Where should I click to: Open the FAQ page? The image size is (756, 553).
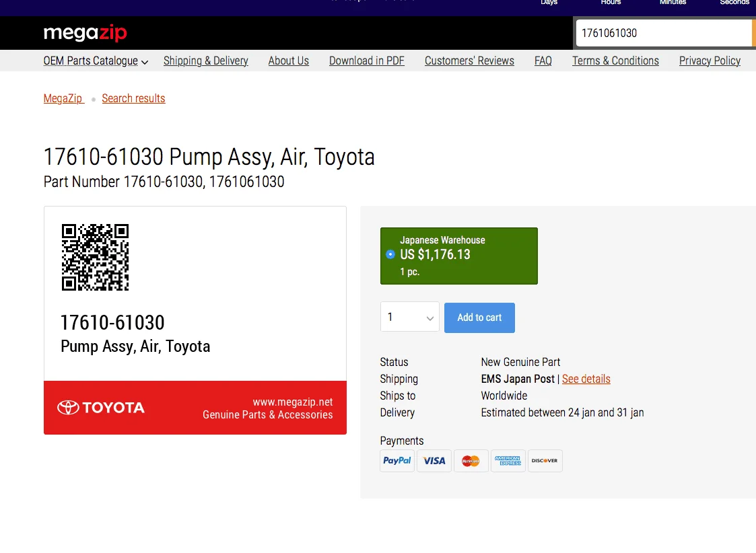pos(543,61)
